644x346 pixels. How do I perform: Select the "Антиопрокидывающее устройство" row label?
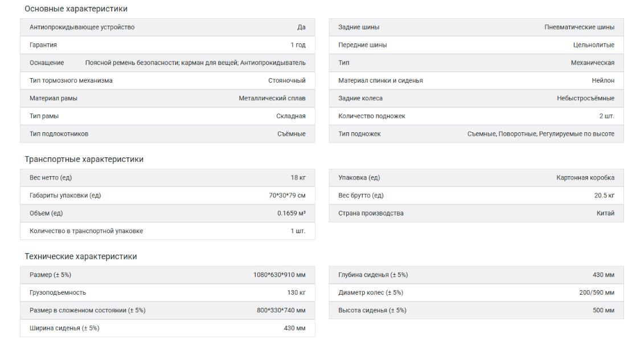point(82,27)
